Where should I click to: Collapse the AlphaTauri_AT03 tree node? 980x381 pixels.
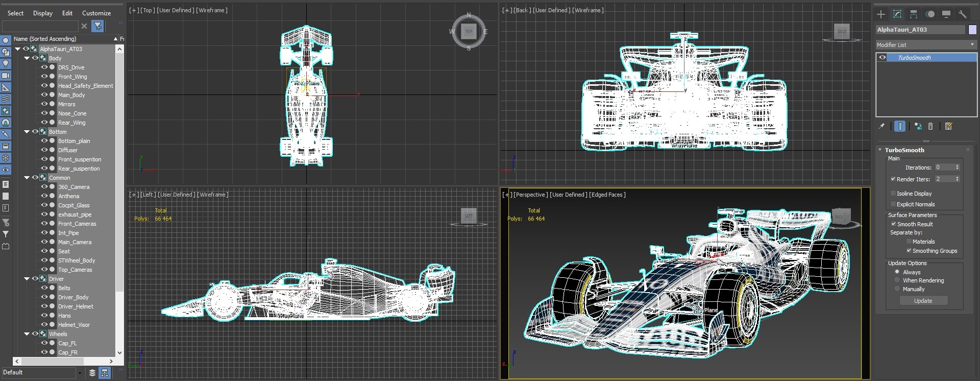(x=18, y=49)
